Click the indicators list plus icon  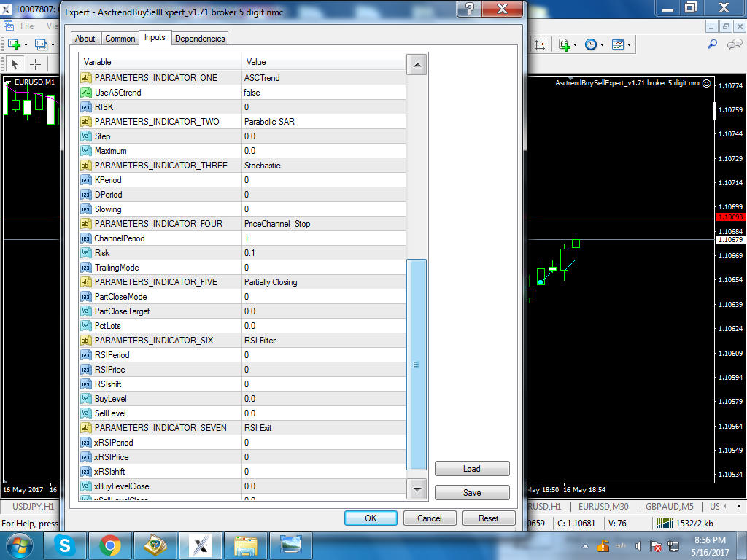click(565, 44)
